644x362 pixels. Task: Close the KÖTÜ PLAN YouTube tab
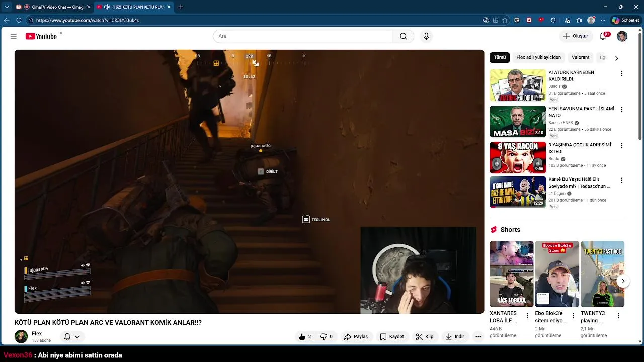pos(169,7)
